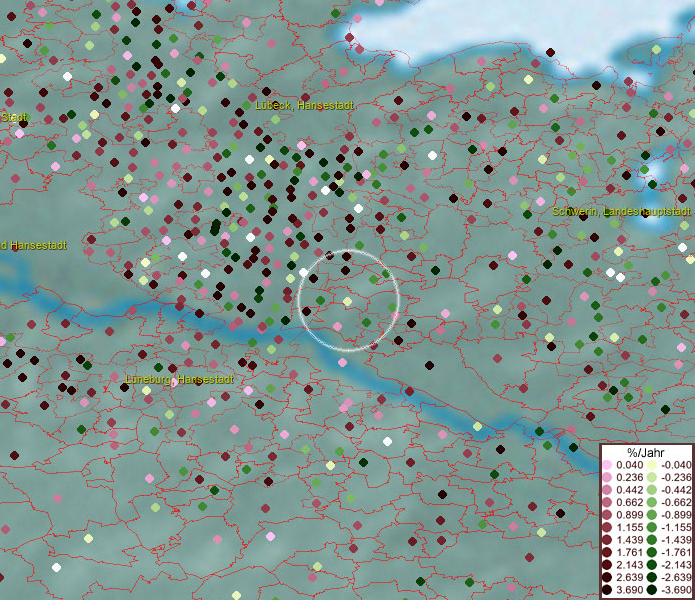This screenshot has height=600, width=695.
Task: Click the 'Schwerin, Landeshauptstadt' map label
Action: [621, 212]
